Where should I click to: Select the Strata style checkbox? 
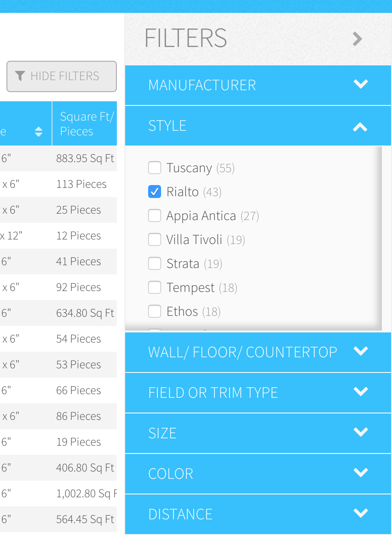tap(155, 263)
